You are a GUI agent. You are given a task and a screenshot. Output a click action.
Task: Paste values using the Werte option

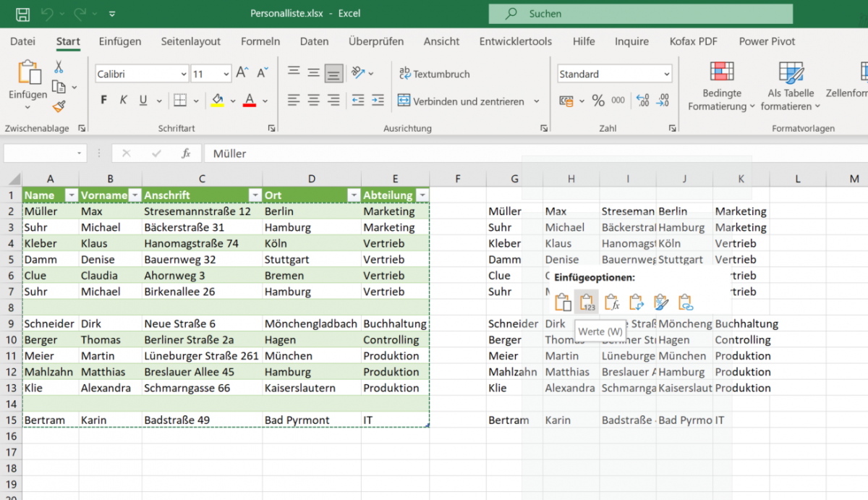pyautogui.click(x=587, y=302)
